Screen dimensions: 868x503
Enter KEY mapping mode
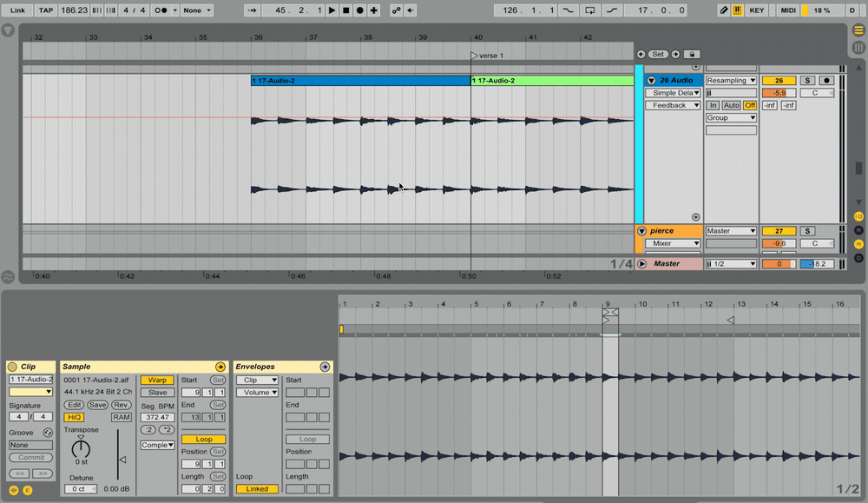click(x=756, y=10)
